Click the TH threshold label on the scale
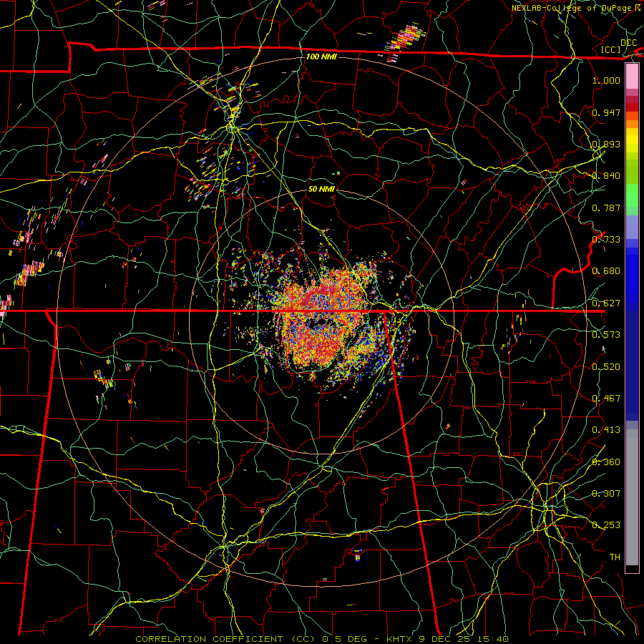Screen dimensions: 644x644 (x=615, y=557)
